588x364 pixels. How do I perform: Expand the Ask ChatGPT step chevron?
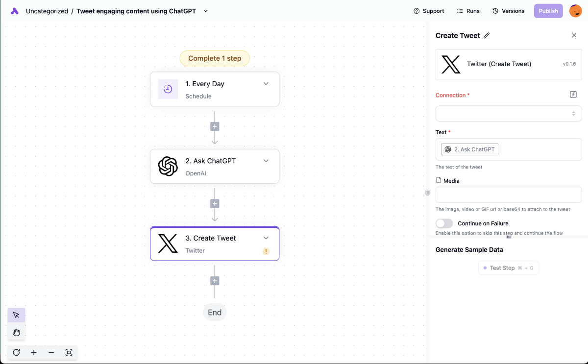(266, 161)
